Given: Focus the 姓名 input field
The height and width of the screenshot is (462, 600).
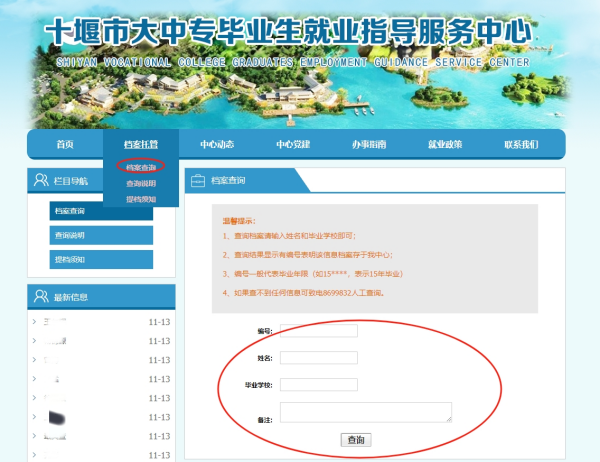Looking at the screenshot, I should (319, 358).
